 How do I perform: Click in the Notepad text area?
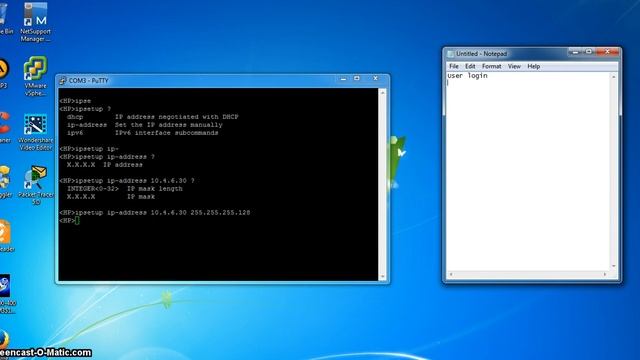click(x=528, y=171)
